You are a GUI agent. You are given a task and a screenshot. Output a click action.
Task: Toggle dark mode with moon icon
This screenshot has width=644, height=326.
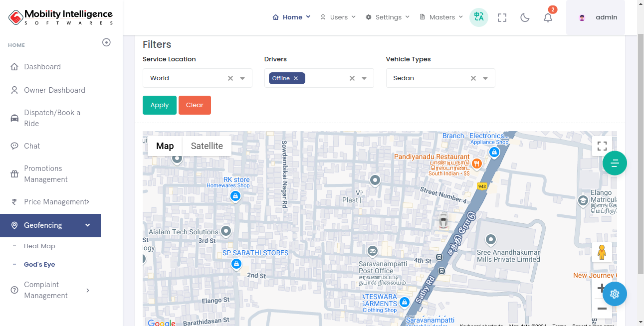pos(525,17)
